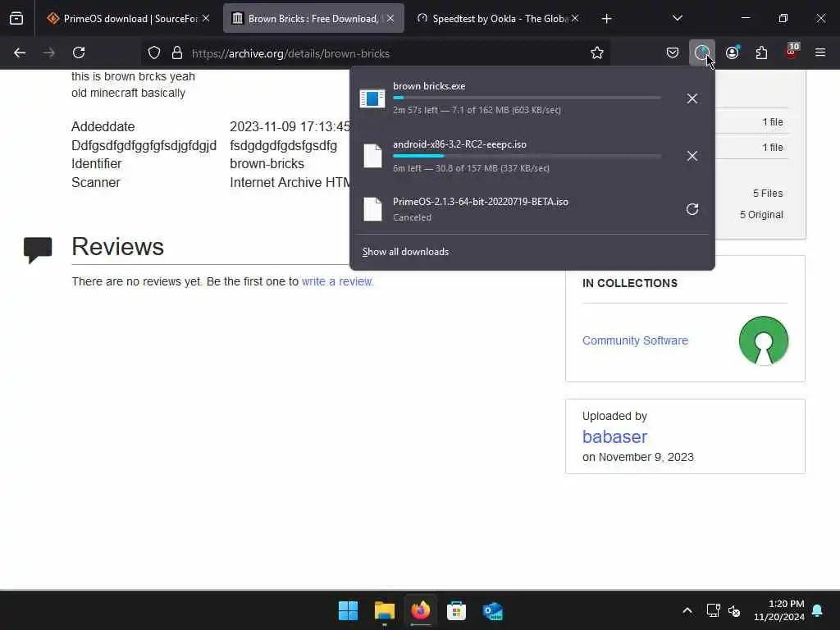Image resolution: width=840 pixels, height=630 pixels.
Task: Toggle the downloads panel button
Action: pyautogui.click(x=702, y=53)
